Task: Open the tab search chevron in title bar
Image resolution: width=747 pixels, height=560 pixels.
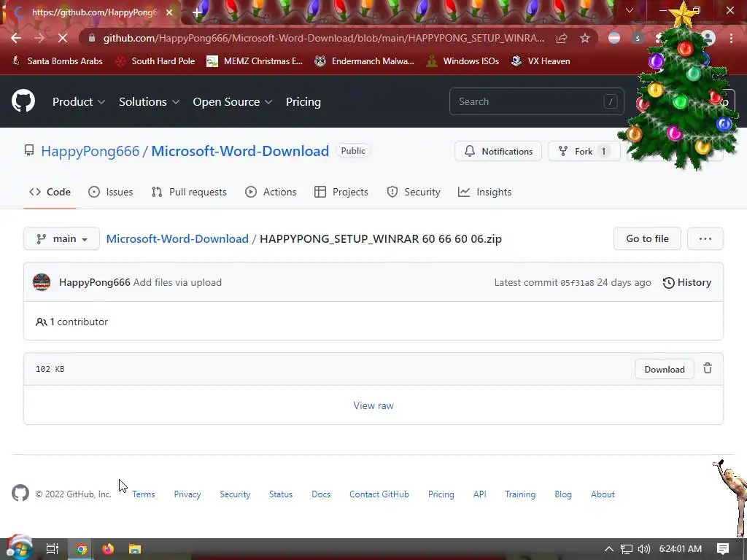Action: pyautogui.click(x=630, y=10)
